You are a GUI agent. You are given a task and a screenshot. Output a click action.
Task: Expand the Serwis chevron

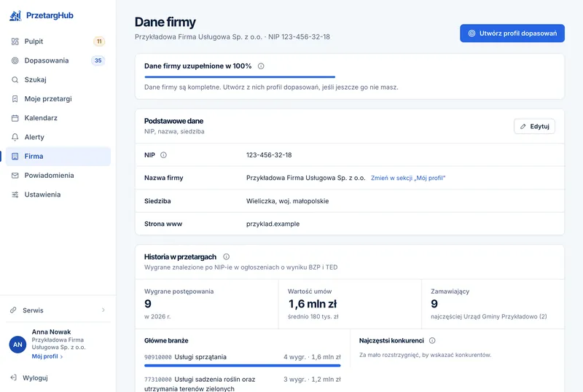(x=103, y=310)
